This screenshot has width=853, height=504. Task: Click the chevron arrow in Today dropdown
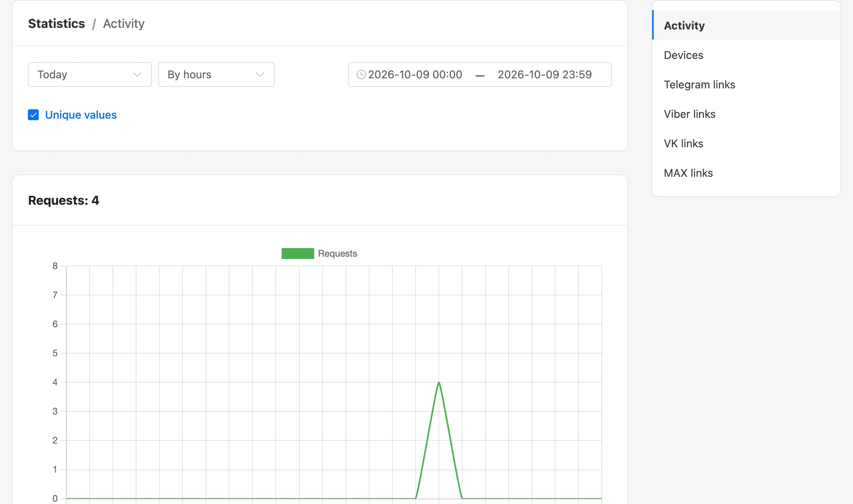tap(137, 74)
